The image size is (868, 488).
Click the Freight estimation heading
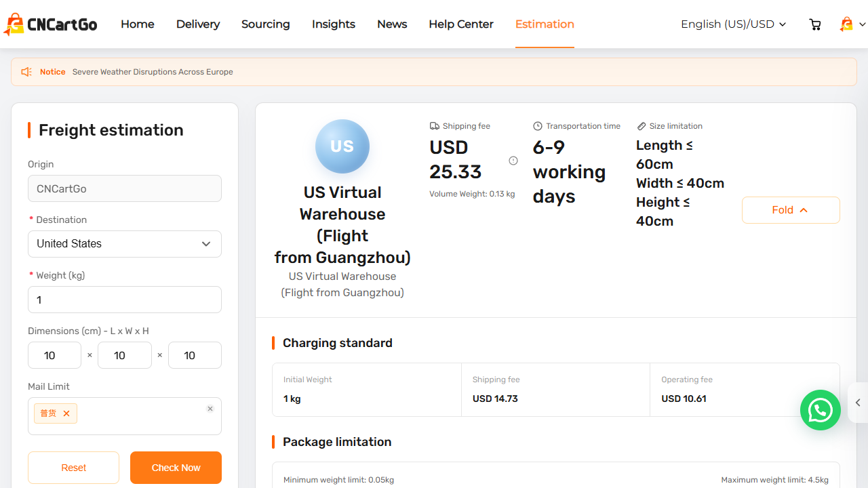point(111,130)
